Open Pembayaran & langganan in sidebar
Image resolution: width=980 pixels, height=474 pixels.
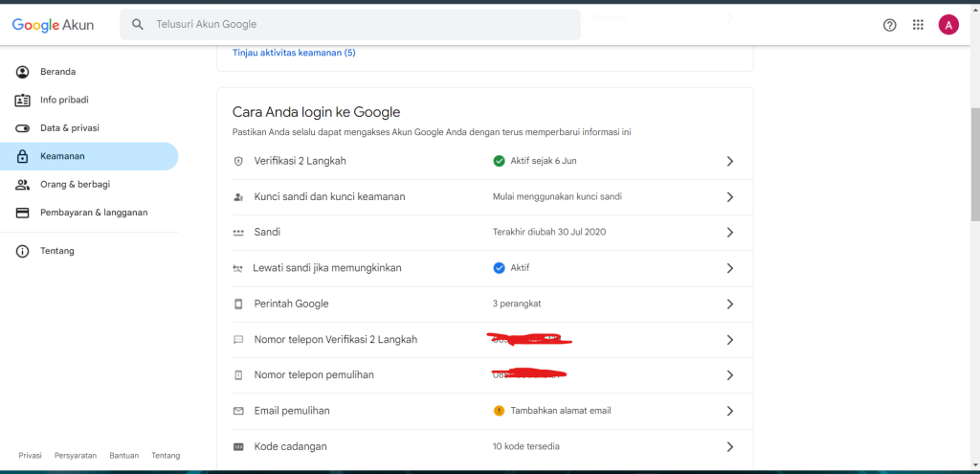[93, 213]
